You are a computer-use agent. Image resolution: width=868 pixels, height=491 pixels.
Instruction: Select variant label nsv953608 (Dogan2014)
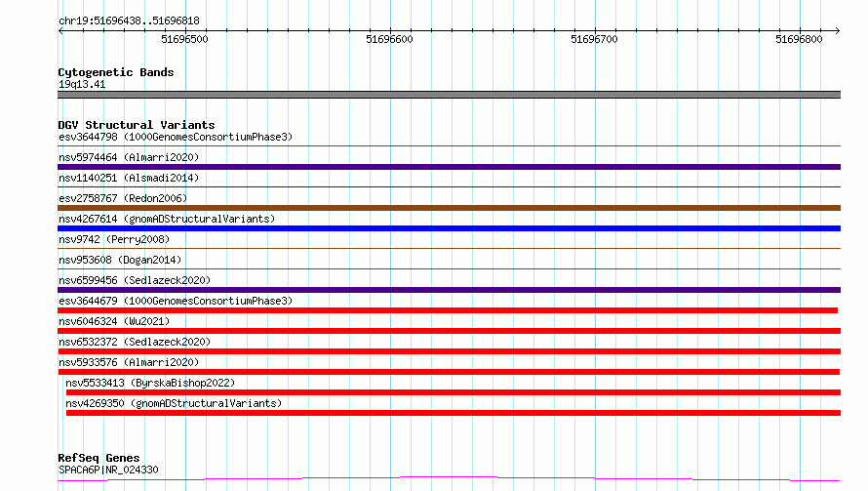click(x=120, y=260)
